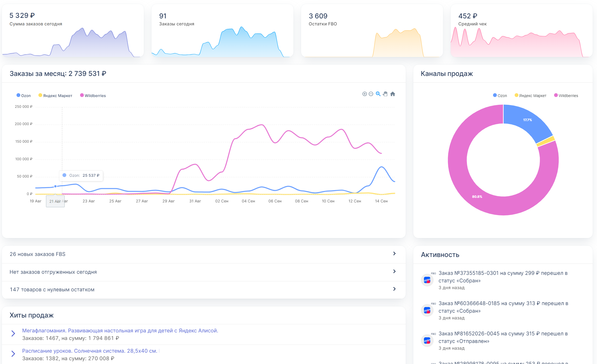Open Нет заказов отгруженных сегодня row
597x364 pixels.
click(x=204, y=272)
